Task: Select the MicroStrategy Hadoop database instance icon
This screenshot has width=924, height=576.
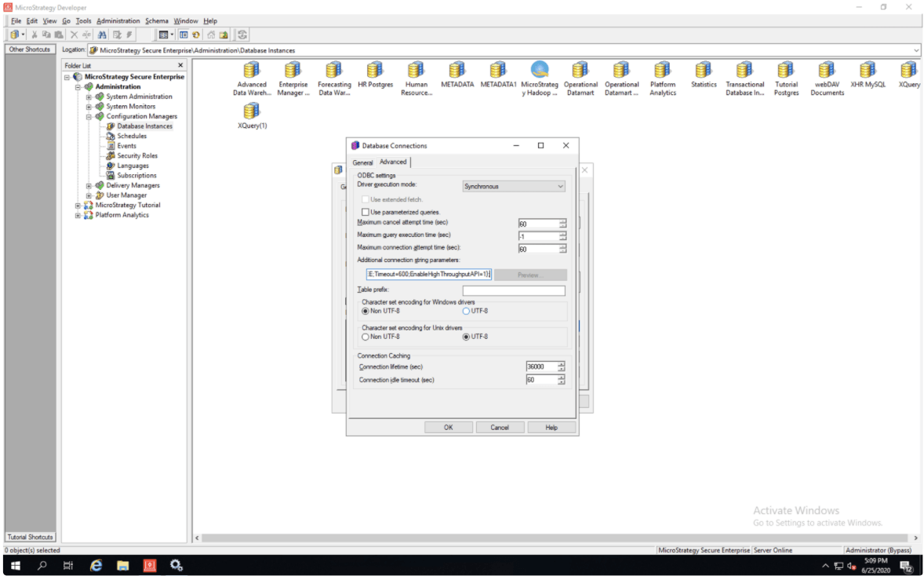Action: coord(539,71)
